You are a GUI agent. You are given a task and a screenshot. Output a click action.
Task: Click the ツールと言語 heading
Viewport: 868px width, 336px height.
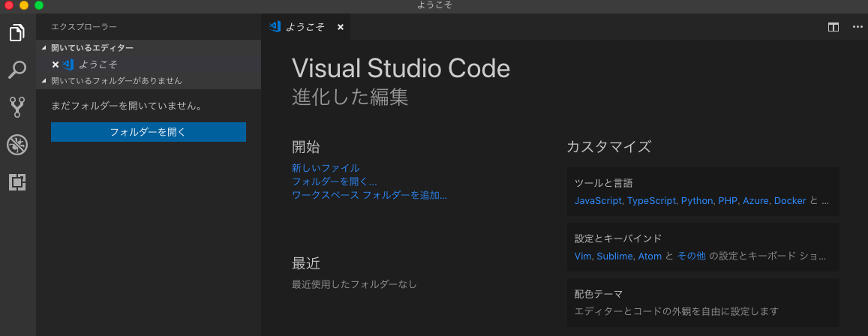point(603,183)
